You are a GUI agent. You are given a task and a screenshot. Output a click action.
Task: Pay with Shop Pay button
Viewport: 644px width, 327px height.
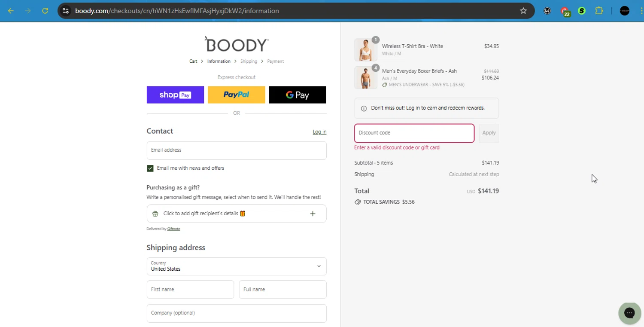click(x=175, y=95)
